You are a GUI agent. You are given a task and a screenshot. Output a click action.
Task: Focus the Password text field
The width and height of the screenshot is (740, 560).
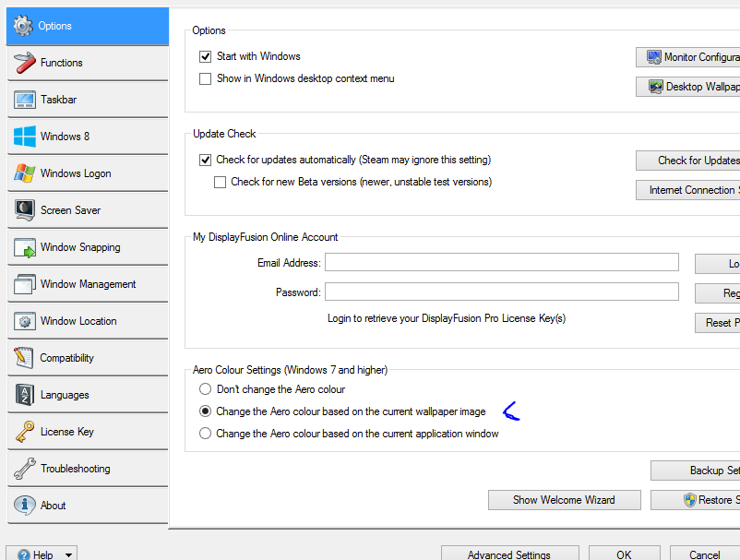tap(501, 292)
